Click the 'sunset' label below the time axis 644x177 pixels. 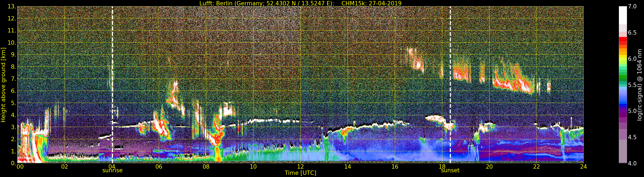coord(450,171)
